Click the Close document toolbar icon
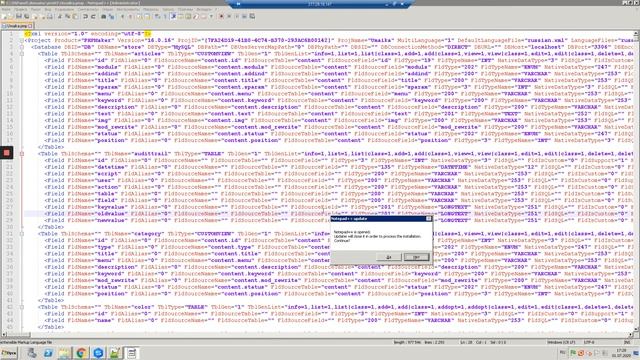The width and height of the screenshot is (640, 360). click(x=35, y=16)
